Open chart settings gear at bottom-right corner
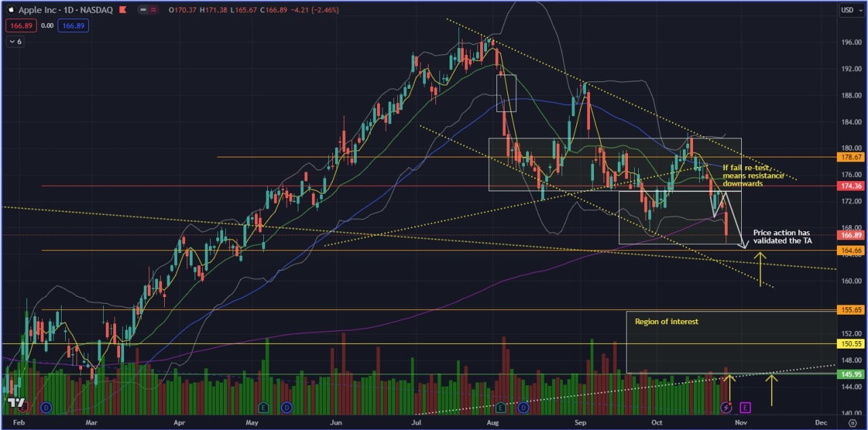 [853, 423]
